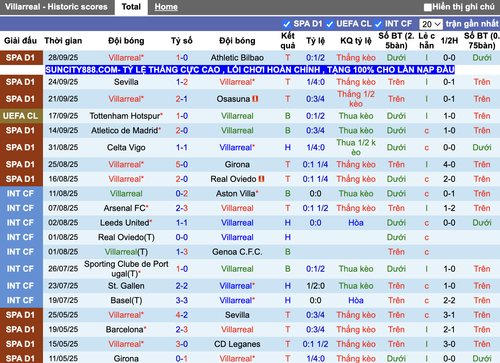The width and height of the screenshot is (500, 363).
Task: Click Arsenal FC team name
Action: (126, 208)
